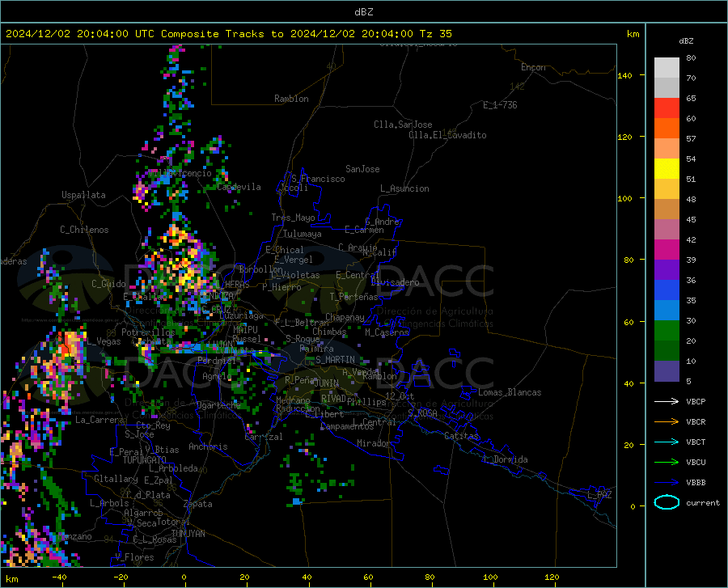This screenshot has height=588, width=728.
Task: Click the Potrerillos label
Action: [x=148, y=332]
